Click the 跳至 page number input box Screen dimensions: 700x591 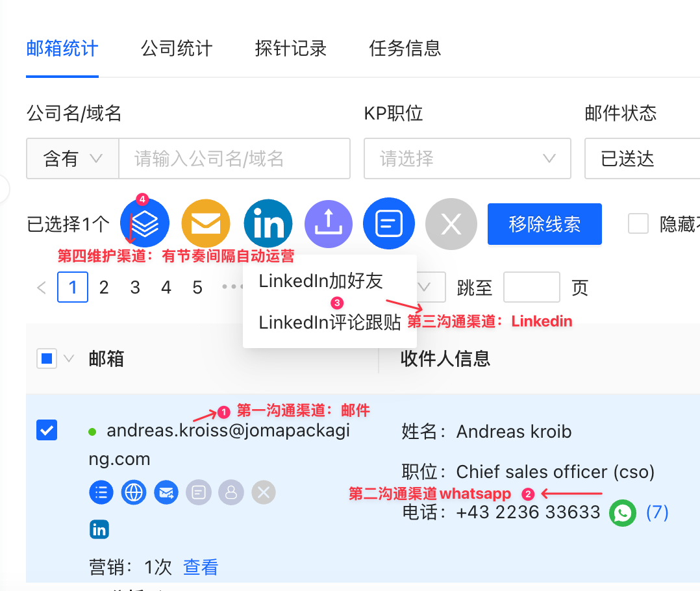point(532,287)
